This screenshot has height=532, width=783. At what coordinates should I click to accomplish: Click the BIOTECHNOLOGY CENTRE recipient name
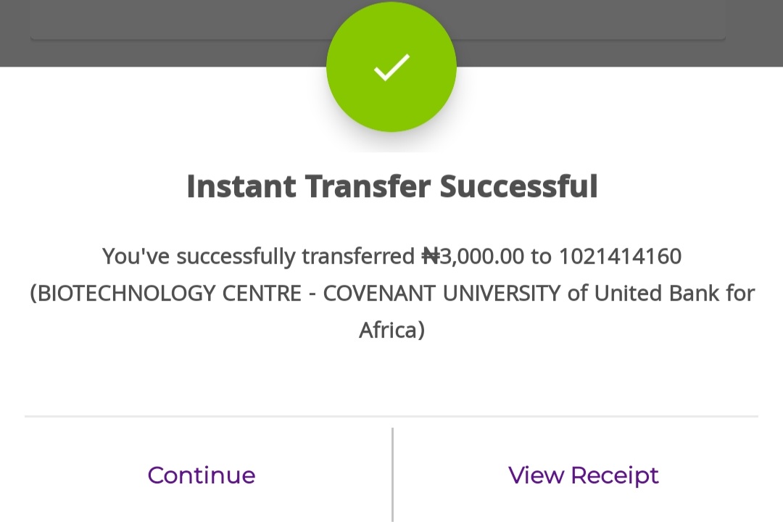(168, 294)
